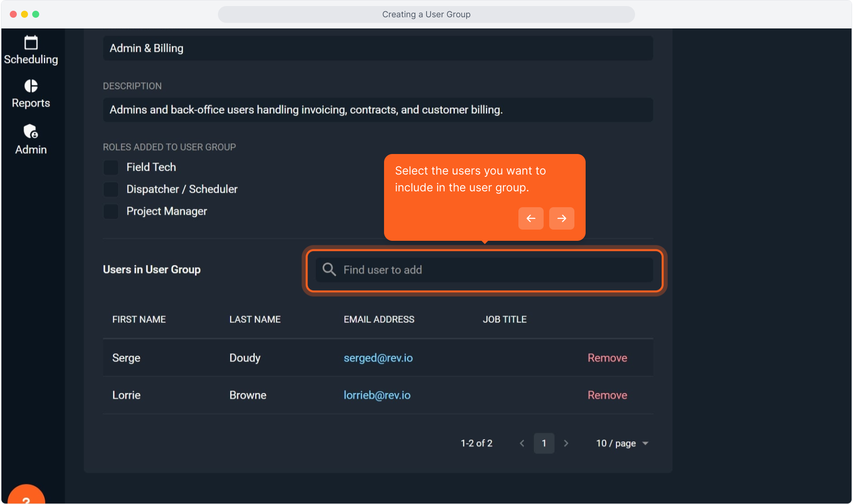Image resolution: width=853 pixels, height=504 pixels.
Task: Open the Scheduling calendar icon
Action: 31,43
